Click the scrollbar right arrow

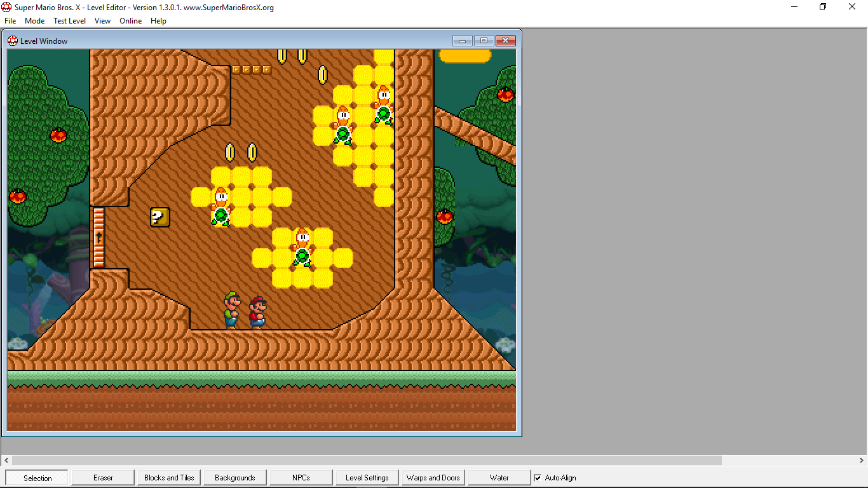coord(862,460)
